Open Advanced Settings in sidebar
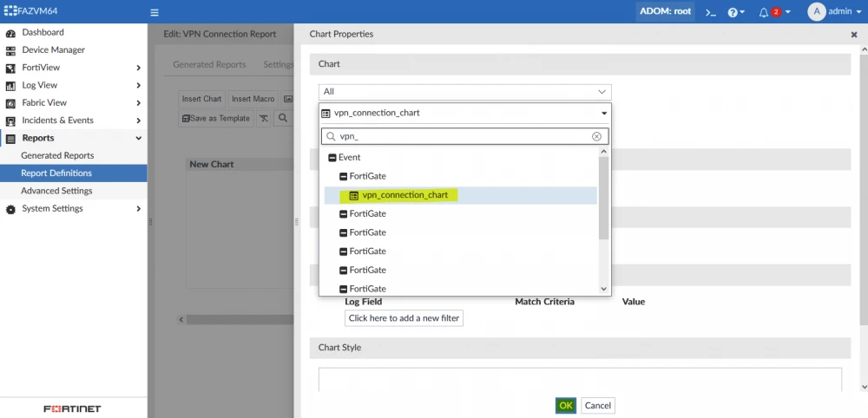Screen dimensions: 868x418 tap(56, 192)
